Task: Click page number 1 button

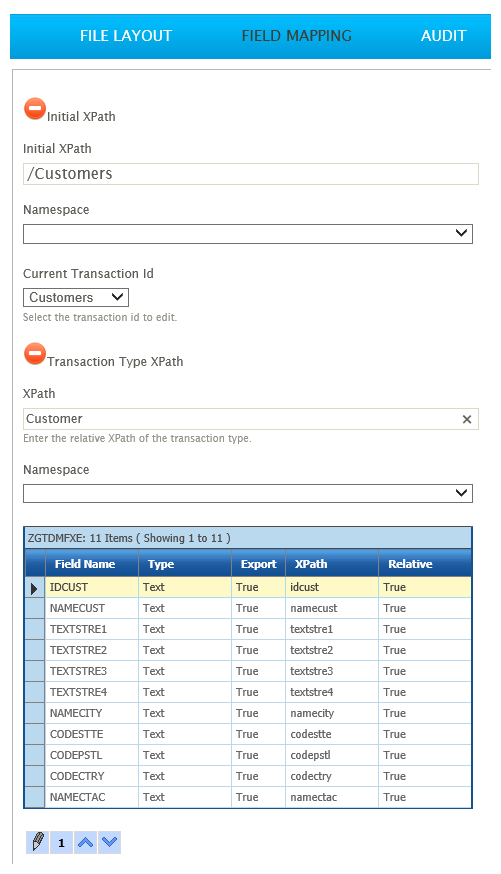Action: point(61,842)
